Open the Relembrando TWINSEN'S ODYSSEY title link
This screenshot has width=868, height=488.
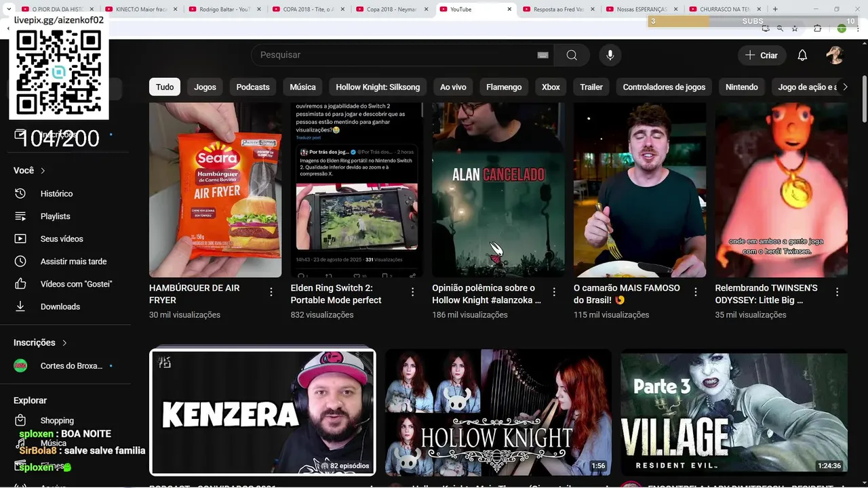(766, 294)
